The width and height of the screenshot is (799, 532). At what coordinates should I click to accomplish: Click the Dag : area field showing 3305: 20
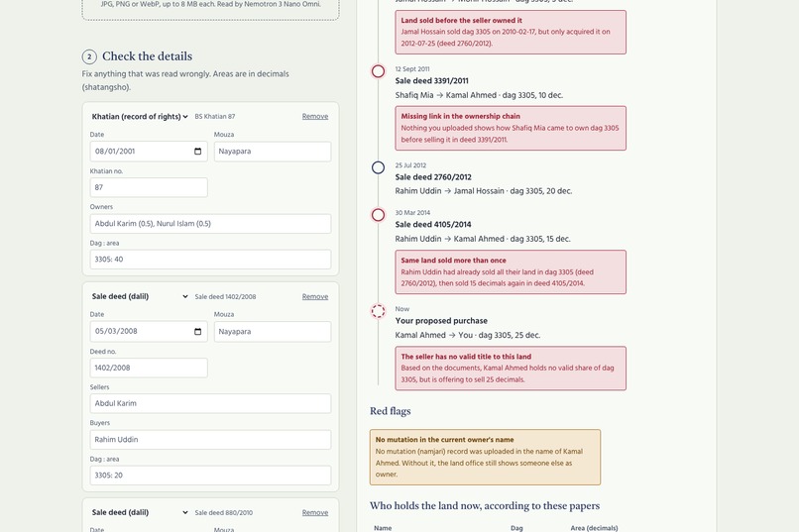tap(210, 475)
